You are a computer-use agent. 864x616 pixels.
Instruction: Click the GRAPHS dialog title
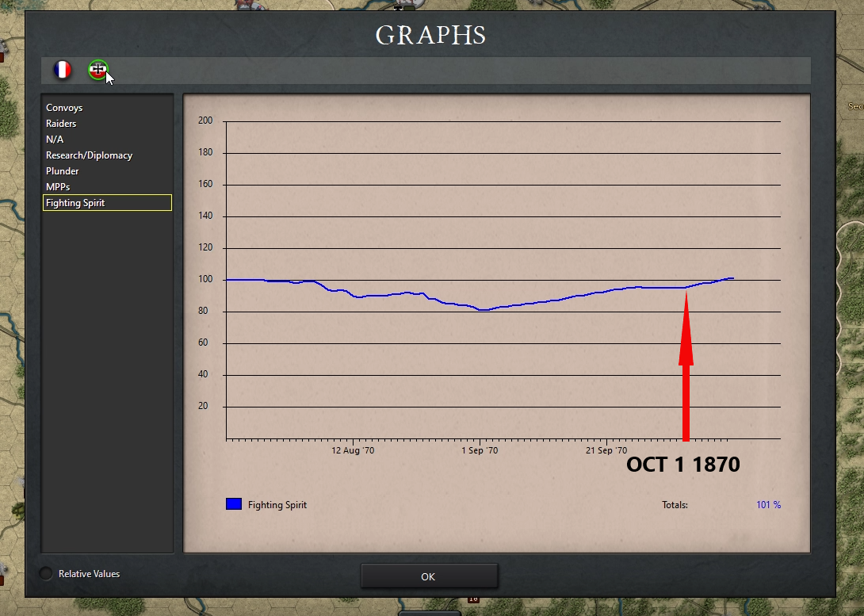[x=430, y=35]
